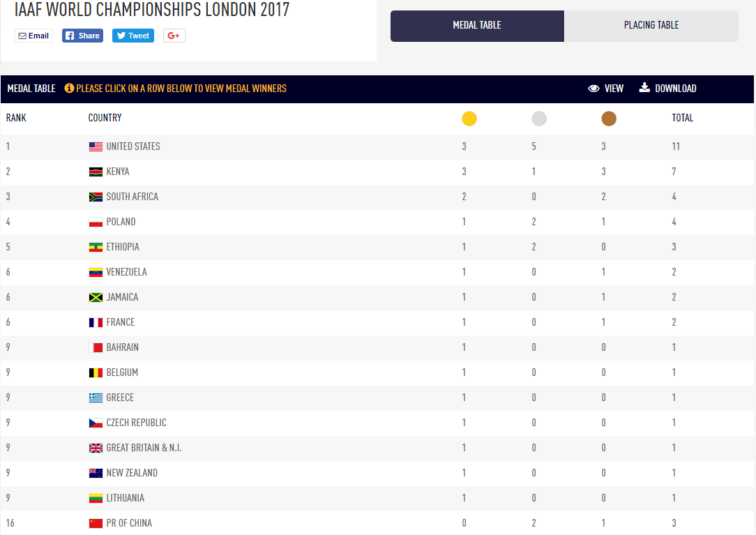Select the Ethiopia country name

123,247
